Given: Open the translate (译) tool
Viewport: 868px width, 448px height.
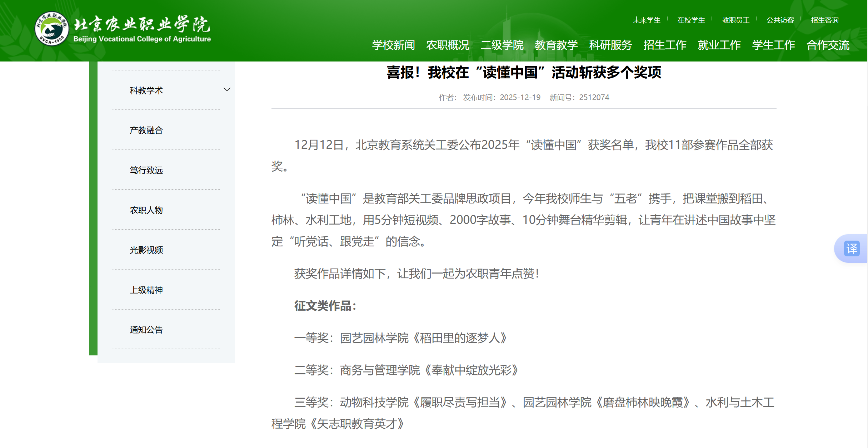Looking at the screenshot, I should 852,248.
